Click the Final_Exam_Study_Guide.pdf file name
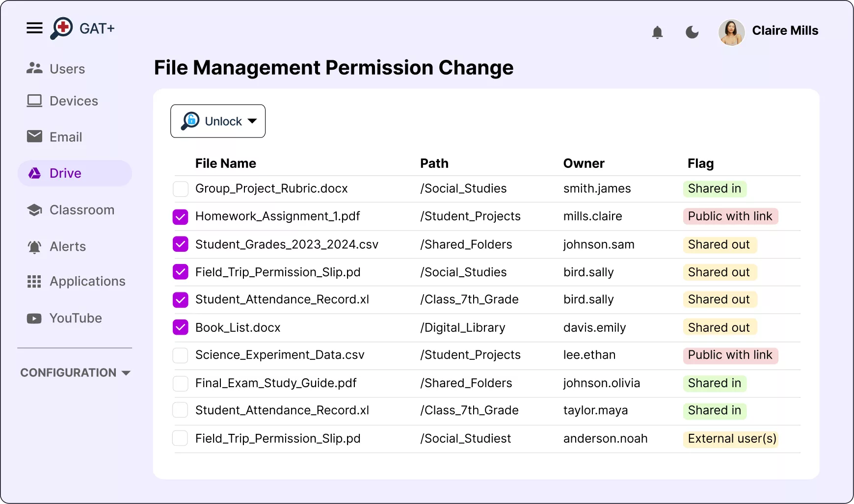This screenshot has width=854, height=504. tap(276, 383)
